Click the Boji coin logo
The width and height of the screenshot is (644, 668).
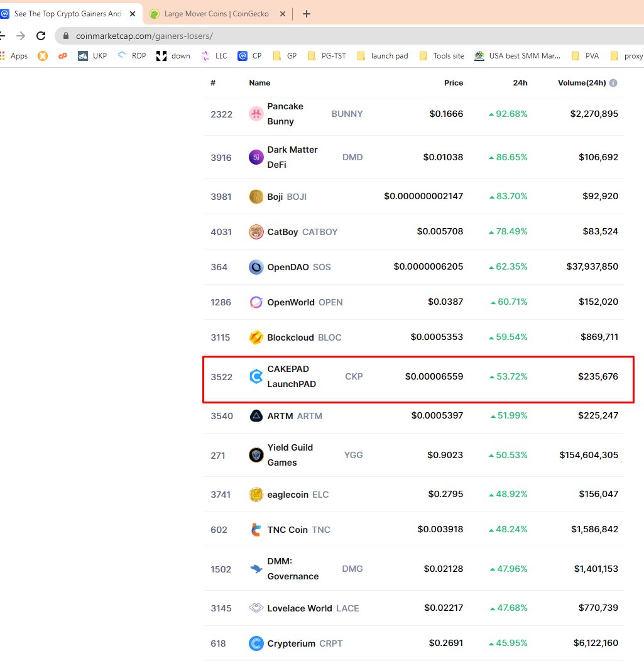(256, 197)
